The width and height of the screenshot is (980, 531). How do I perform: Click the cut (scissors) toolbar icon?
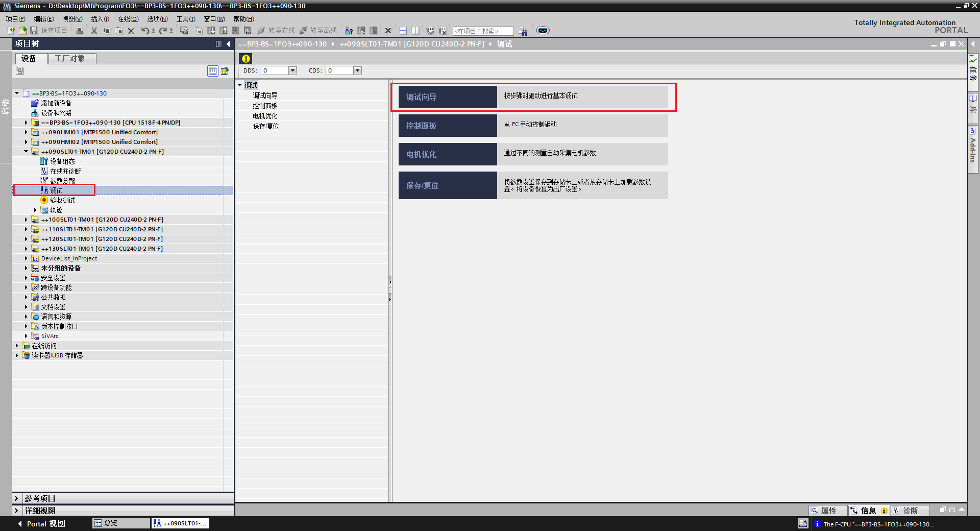(94, 31)
